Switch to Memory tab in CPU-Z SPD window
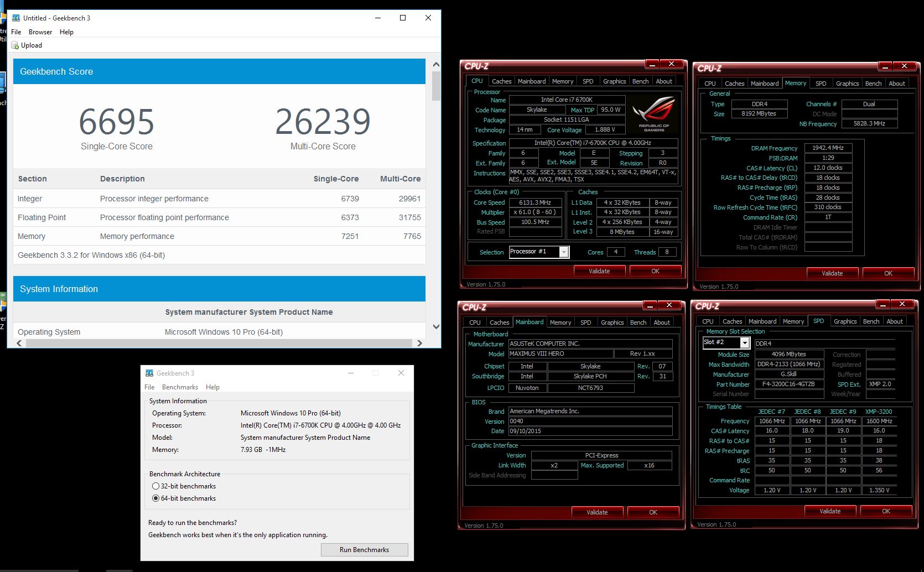The width and height of the screenshot is (924, 572). coord(793,321)
